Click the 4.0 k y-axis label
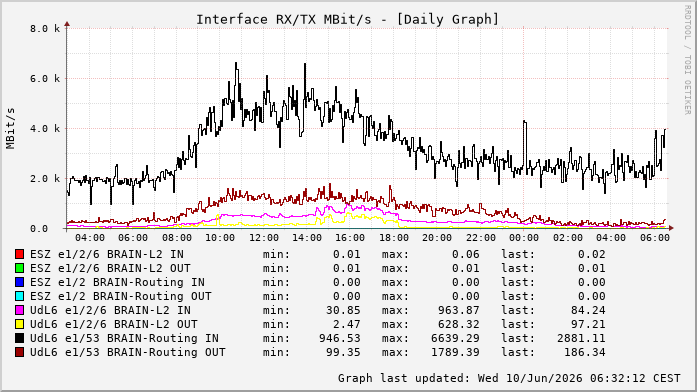Screen dimensions: 697x392 (x=45, y=129)
